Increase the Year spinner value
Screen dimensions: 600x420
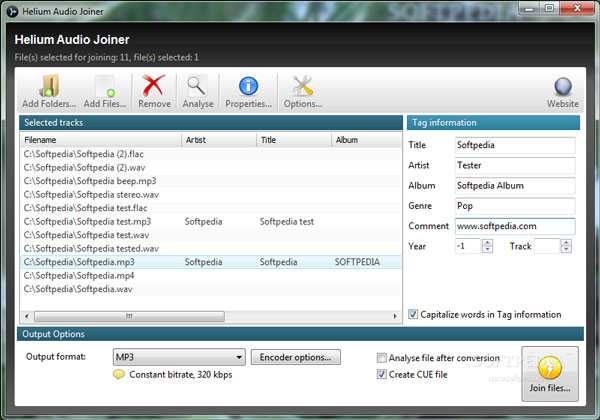(488, 243)
